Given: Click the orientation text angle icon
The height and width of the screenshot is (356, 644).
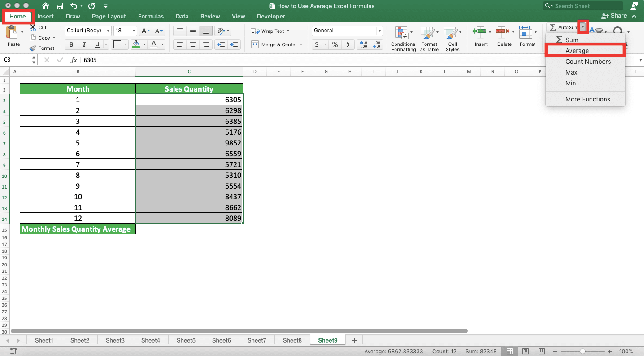Looking at the screenshot, I should tap(220, 31).
